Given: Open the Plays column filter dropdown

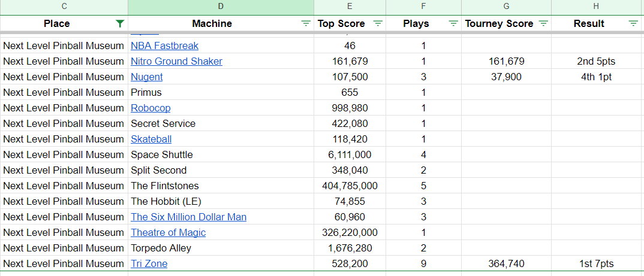Looking at the screenshot, I should click(x=453, y=24).
